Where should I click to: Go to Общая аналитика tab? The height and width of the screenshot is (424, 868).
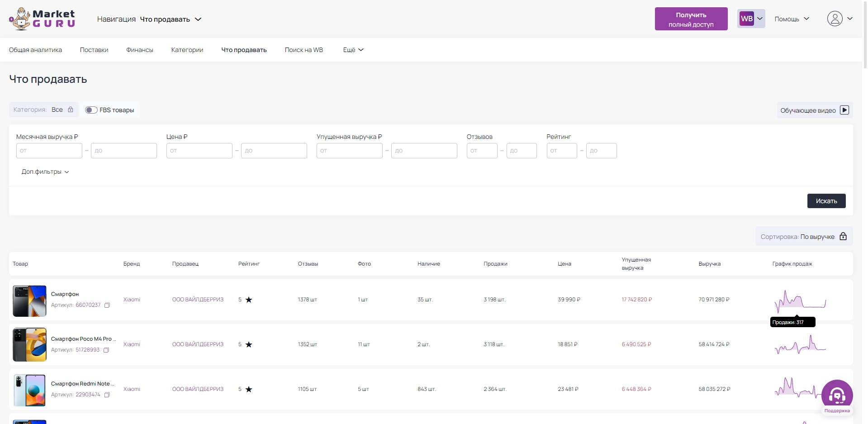pos(35,50)
